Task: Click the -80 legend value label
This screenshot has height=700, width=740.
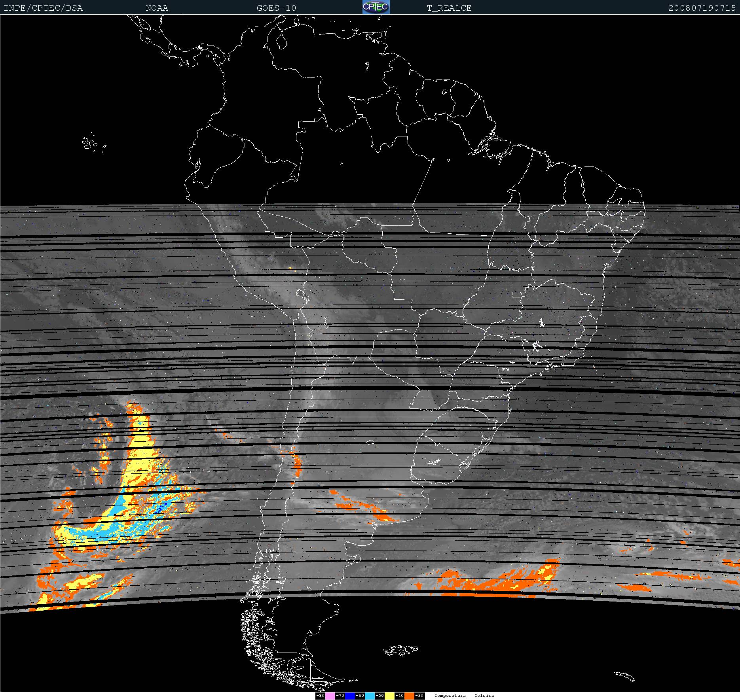Action: (x=320, y=696)
